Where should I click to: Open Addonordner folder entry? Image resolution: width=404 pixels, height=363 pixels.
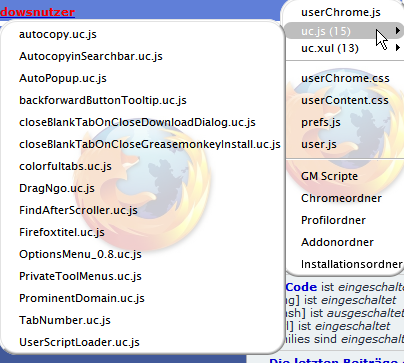pyautogui.click(x=337, y=242)
